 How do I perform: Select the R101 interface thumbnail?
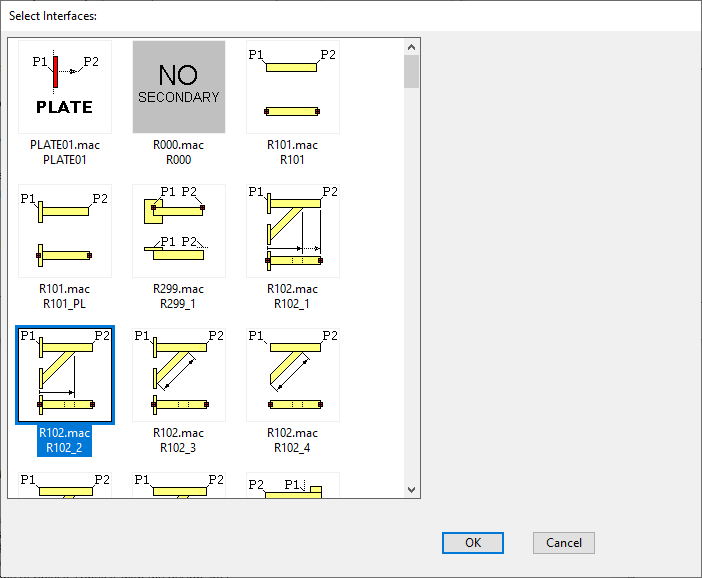(292, 87)
